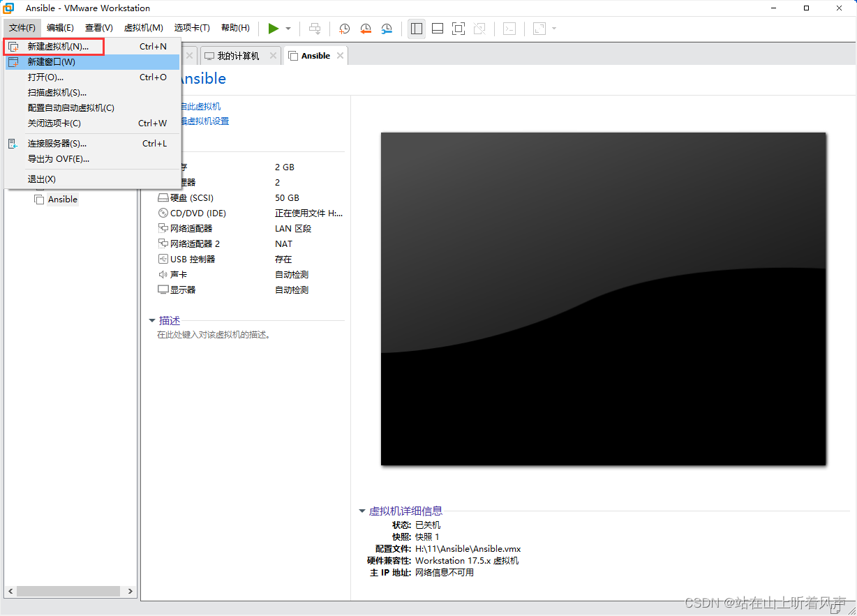Collapse the 虚拟机详细信息 section

pos(362,511)
